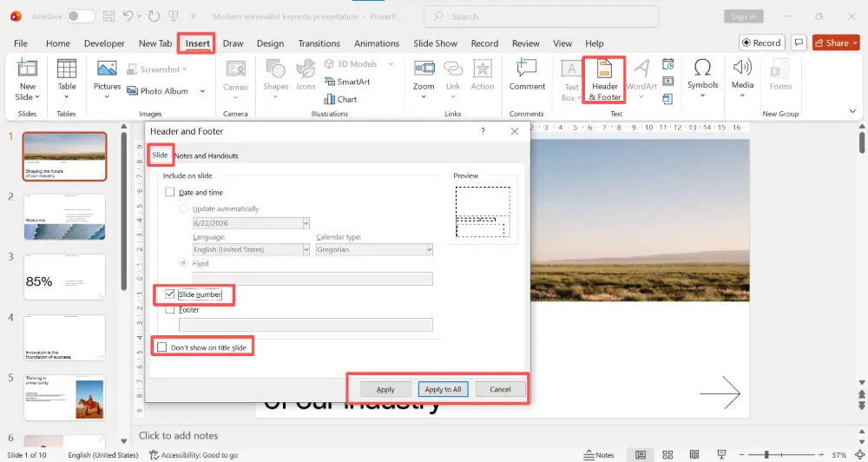Click the zoom in plus button
Viewport: 868px width, 462px height.
point(821,455)
